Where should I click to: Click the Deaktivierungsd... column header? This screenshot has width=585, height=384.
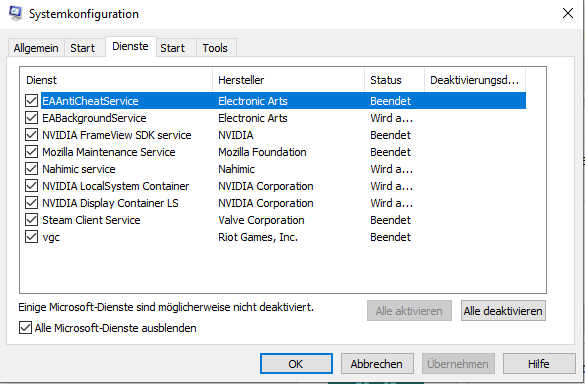click(x=475, y=80)
